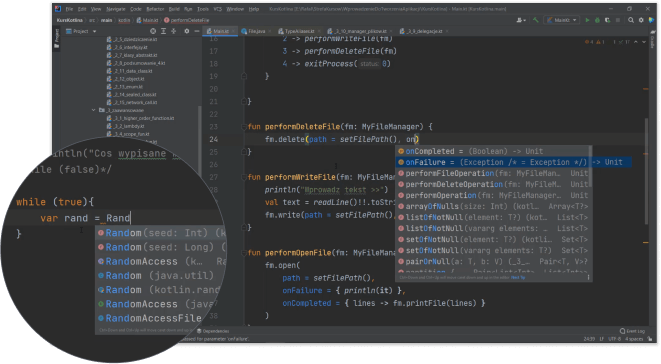
Task: Open the Tools menu
Action: (x=203, y=9)
